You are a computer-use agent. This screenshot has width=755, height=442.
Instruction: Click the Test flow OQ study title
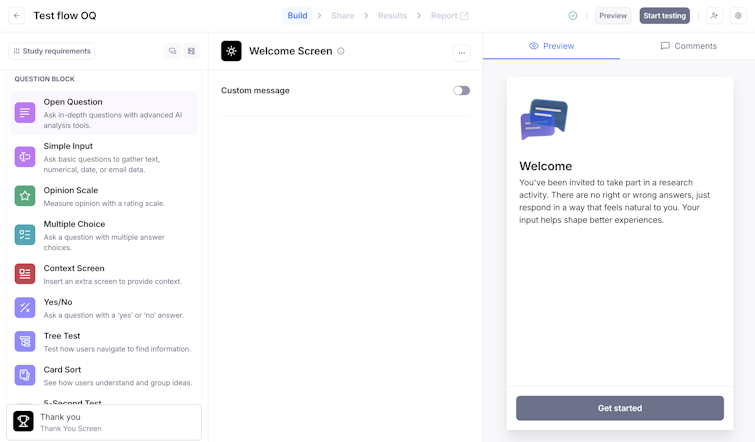pyautogui.click(x=65, y=16)
